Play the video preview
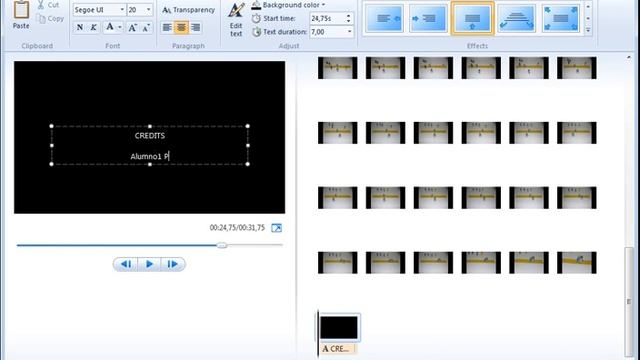 (149, 264)
